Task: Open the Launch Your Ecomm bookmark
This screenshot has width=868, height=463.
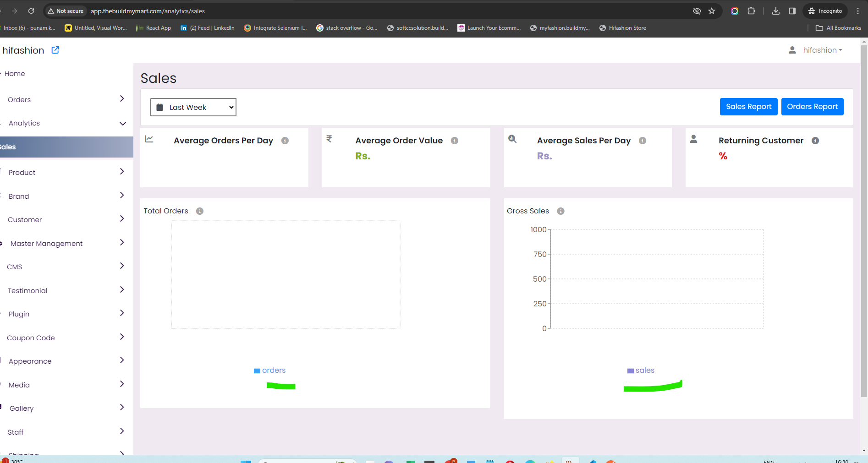Action: click(x=489, y=28)
